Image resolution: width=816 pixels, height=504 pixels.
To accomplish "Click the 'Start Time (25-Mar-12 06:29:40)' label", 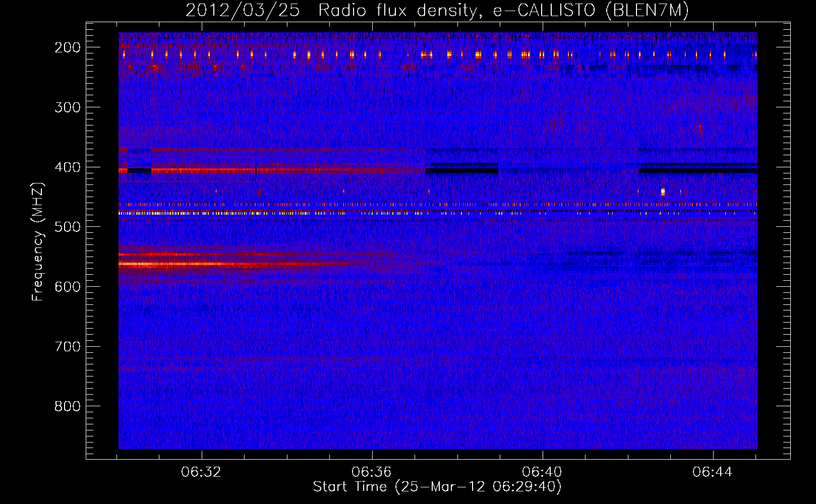I will coord(437,487).
